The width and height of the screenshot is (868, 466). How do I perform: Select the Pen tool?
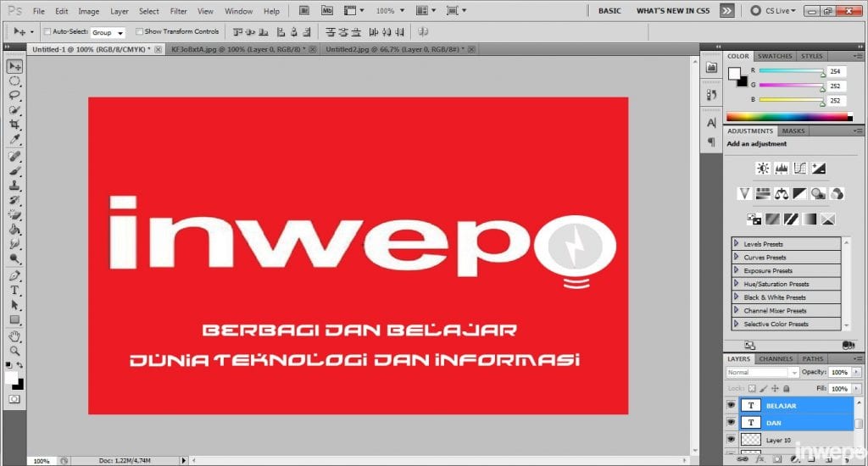pos(14,275)
